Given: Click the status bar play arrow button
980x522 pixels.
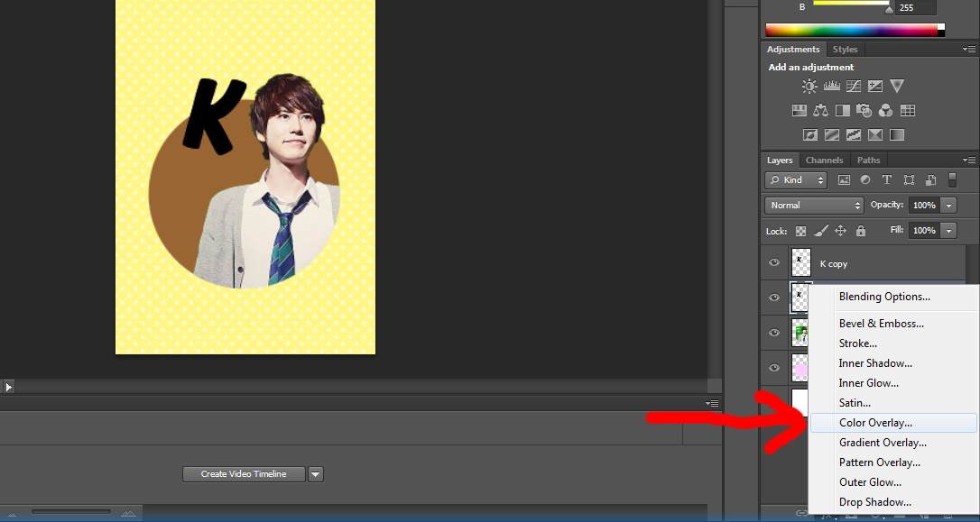Looking at the screenshot, I should pyautogui.click(x=8, y=387).
